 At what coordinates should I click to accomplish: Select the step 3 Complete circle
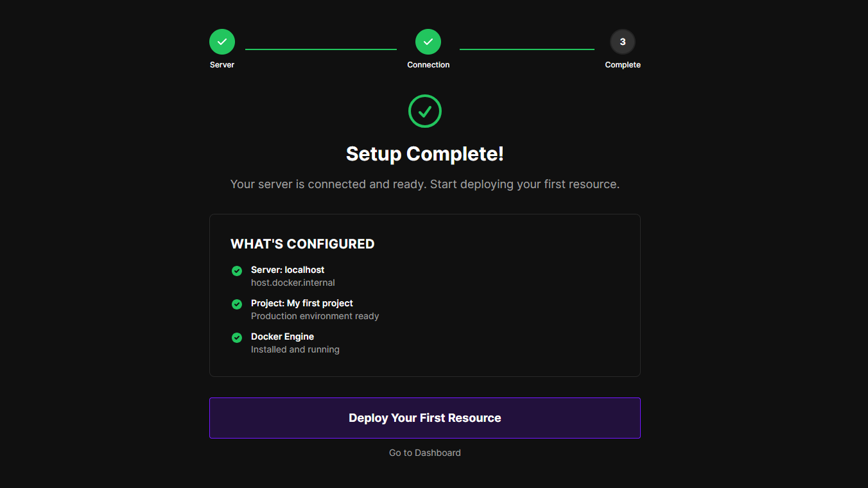[x=623, y=42]
